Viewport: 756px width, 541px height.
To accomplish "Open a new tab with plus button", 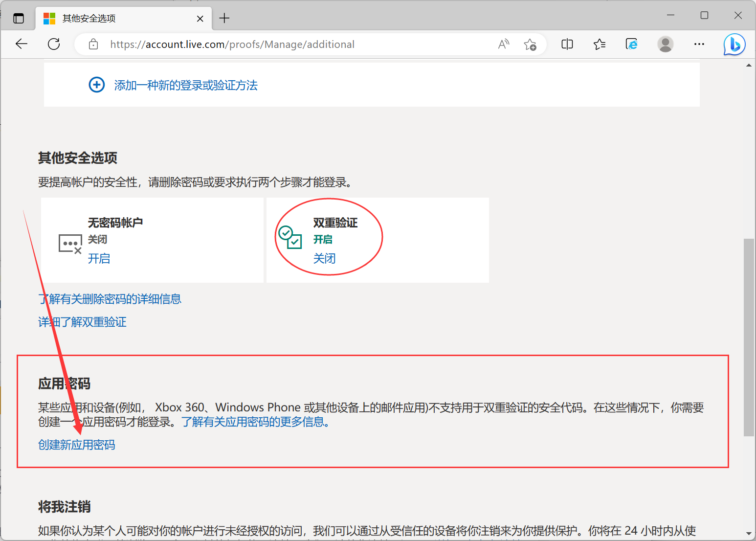I will click(224, 19).
